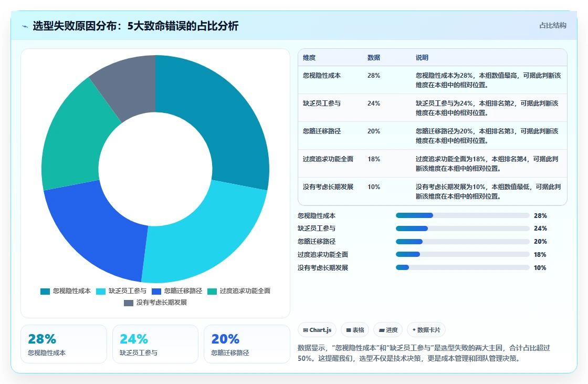Toggle the 忽略迁移路径 legend swatch
This screenshot has height=384, width=588.
156,292
